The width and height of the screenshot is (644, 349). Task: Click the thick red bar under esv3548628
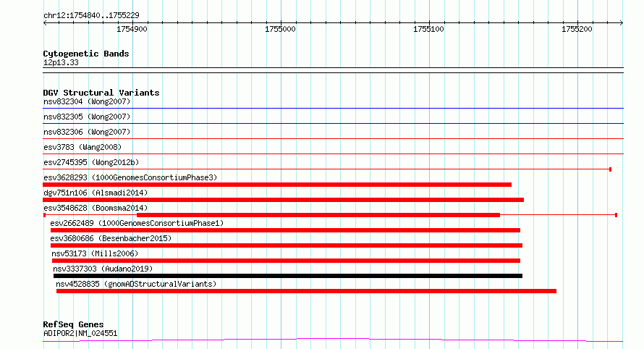click(318, 215)
